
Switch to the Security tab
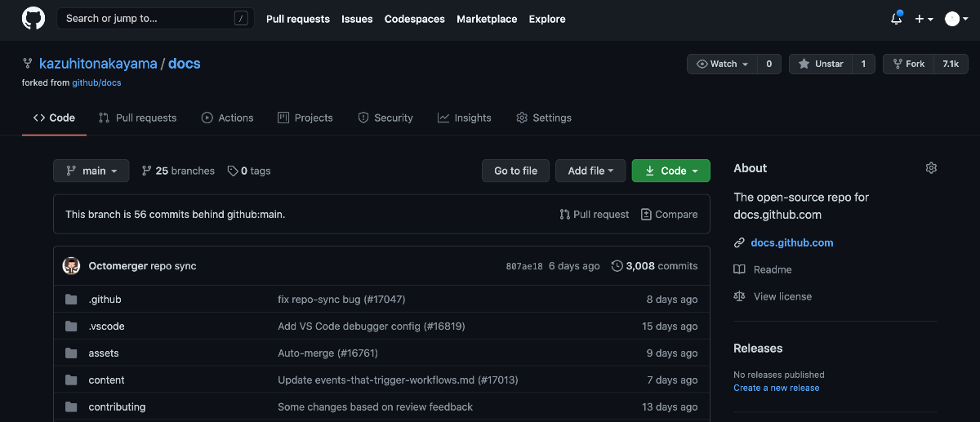tap(385, 118)
